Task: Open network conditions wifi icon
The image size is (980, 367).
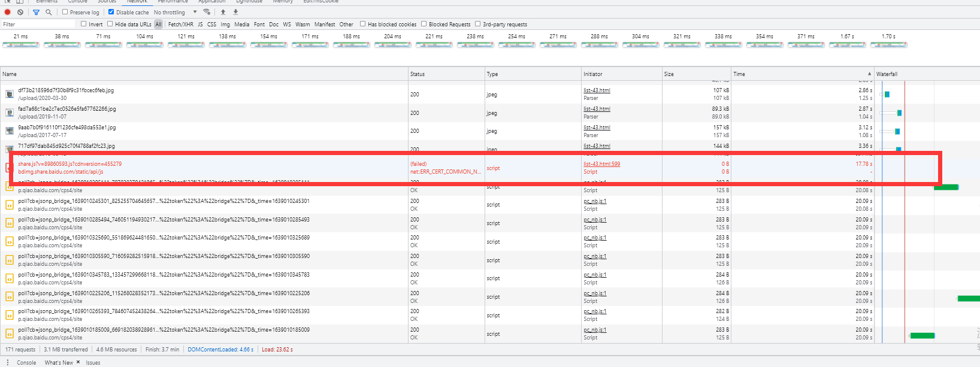Action: pos(207,12)
